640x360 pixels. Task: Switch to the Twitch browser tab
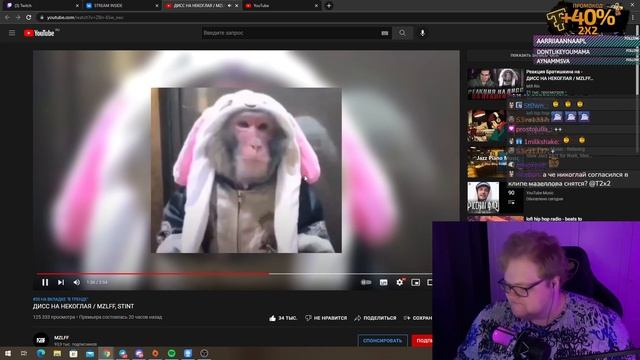(42, 6)
